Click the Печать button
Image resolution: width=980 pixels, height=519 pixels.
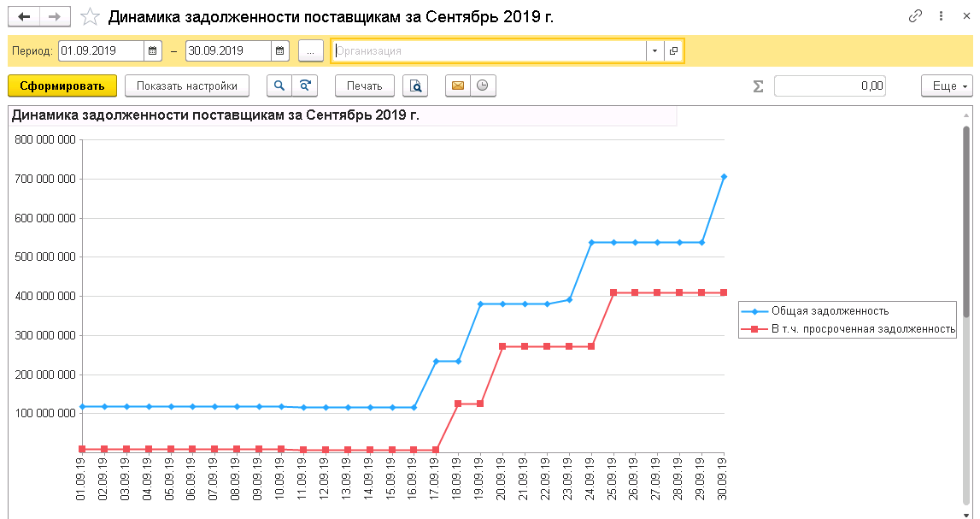click(x=364, y=86)
